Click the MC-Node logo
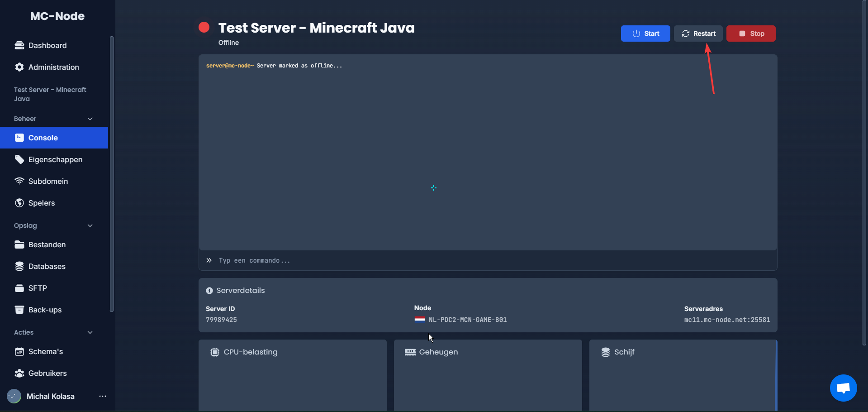 pos(57,16)
